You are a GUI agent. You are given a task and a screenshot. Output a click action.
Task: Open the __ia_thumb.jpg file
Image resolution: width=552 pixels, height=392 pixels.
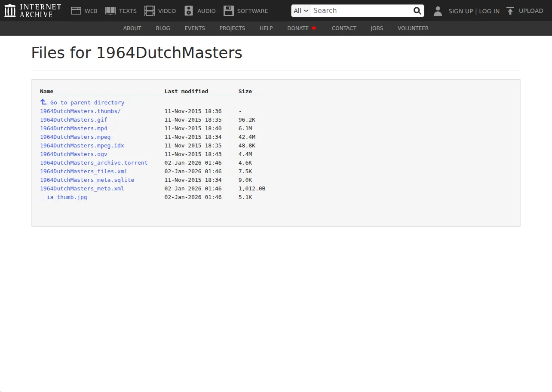(64, 197)
